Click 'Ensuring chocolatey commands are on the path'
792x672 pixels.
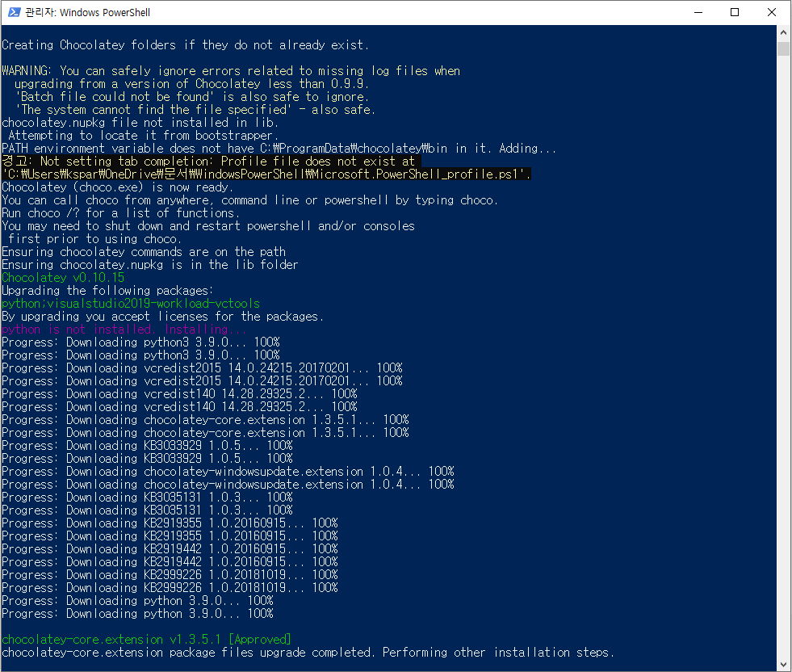point(144,252)
